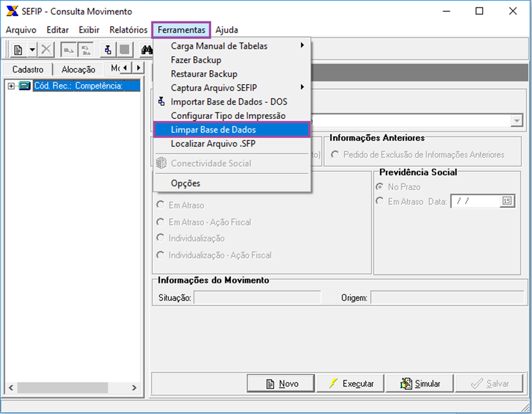
Task: Click the calculator icon in the tree
Action: pos(24,86)
